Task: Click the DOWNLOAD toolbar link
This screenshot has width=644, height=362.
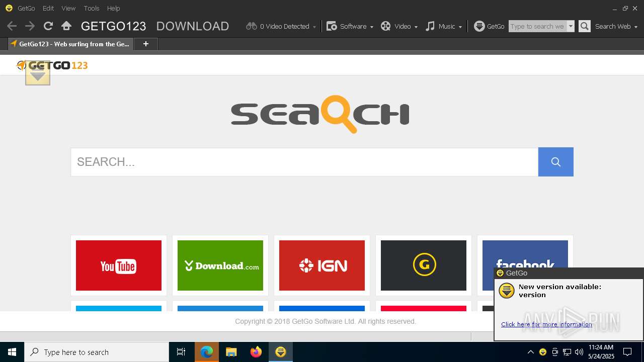Action: [193, 26]
